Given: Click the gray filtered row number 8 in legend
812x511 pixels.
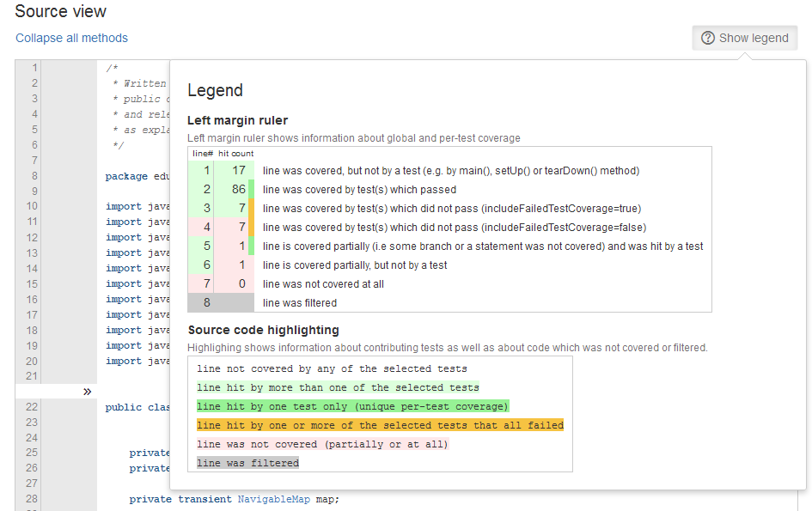Looking at the screenshot, I should (x=206, y=303).
